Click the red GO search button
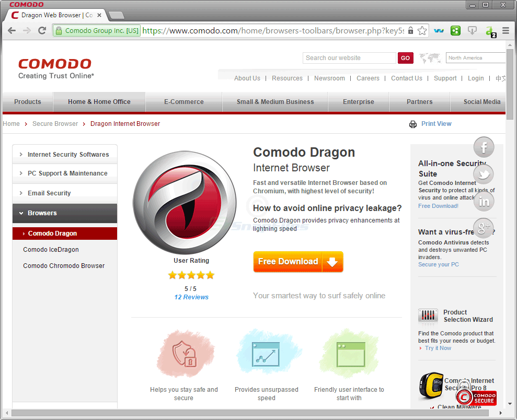The width and height of the screenshot is (517, 420). (405, 58)
